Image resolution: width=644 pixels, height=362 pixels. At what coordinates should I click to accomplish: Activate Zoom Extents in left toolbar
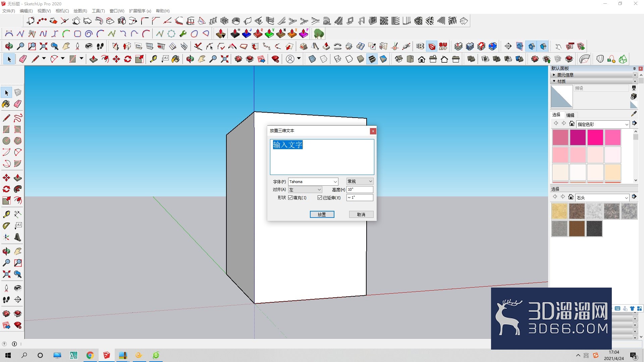coord(6,274)
